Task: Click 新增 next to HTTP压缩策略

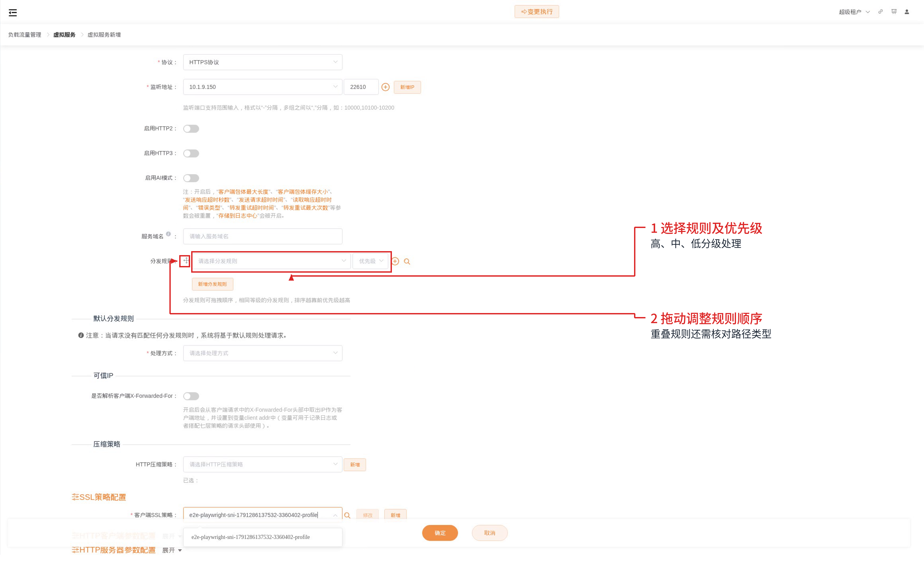Action: click(355, 465)
